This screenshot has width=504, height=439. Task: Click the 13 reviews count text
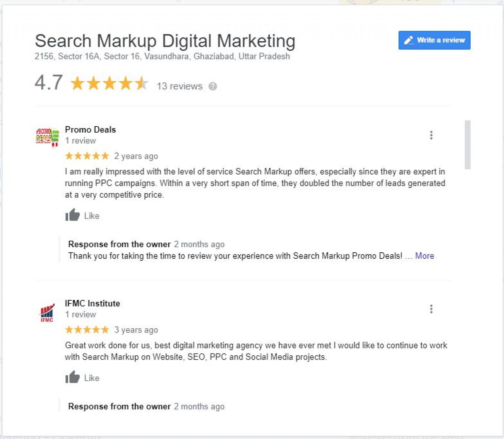tap(180, 86)
